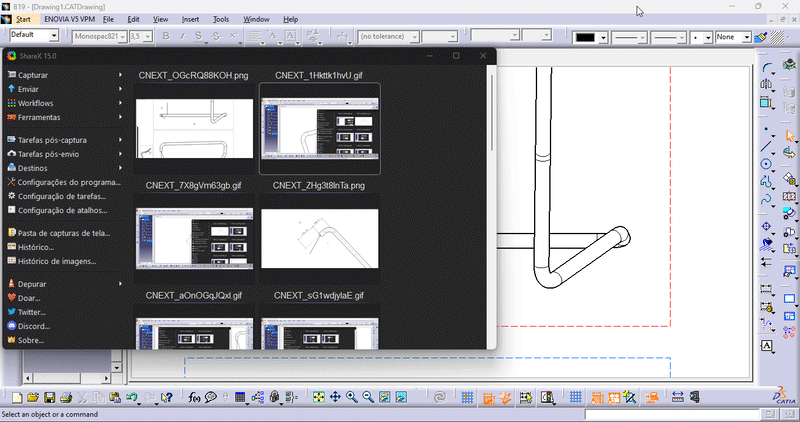Click the blue sketcher Grid icon

576,397
